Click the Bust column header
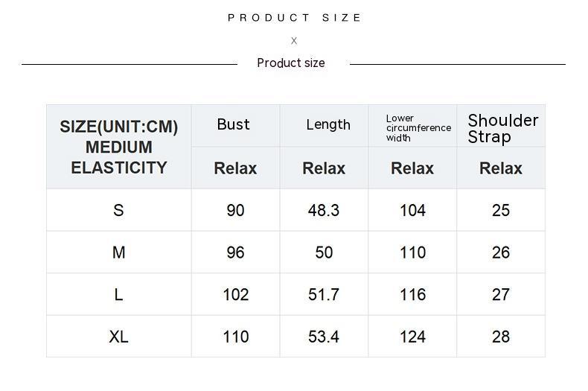Screen dimensions: 588x391 (x=233, y=124)
